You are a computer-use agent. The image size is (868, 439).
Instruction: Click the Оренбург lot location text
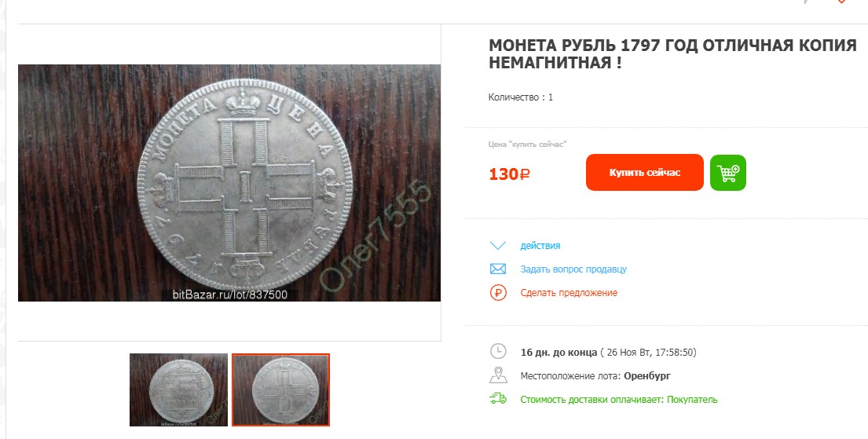[647, 376]
